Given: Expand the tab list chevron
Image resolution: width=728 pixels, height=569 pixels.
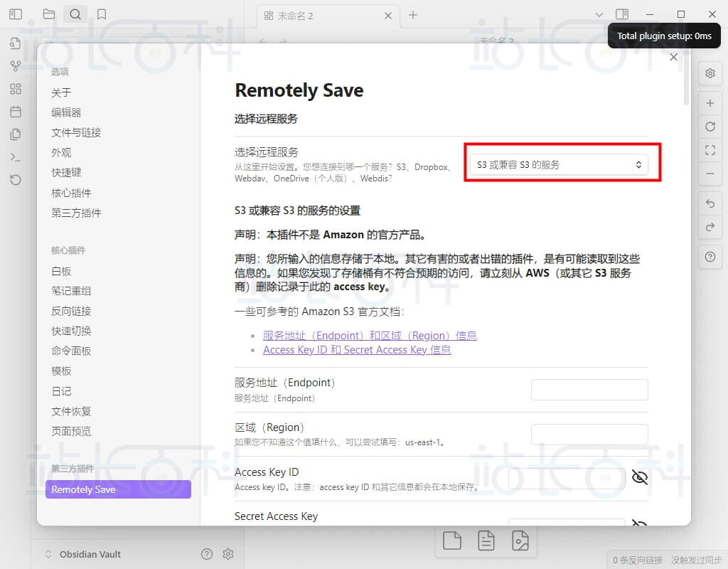Looking at the screenshot, I should click(599, 15).
